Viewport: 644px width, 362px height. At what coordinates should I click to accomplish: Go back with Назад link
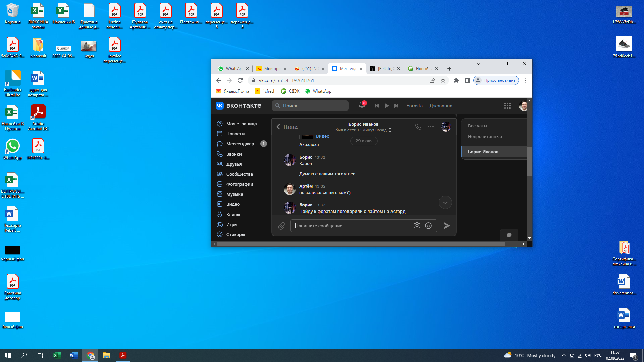tap(287, 127)
